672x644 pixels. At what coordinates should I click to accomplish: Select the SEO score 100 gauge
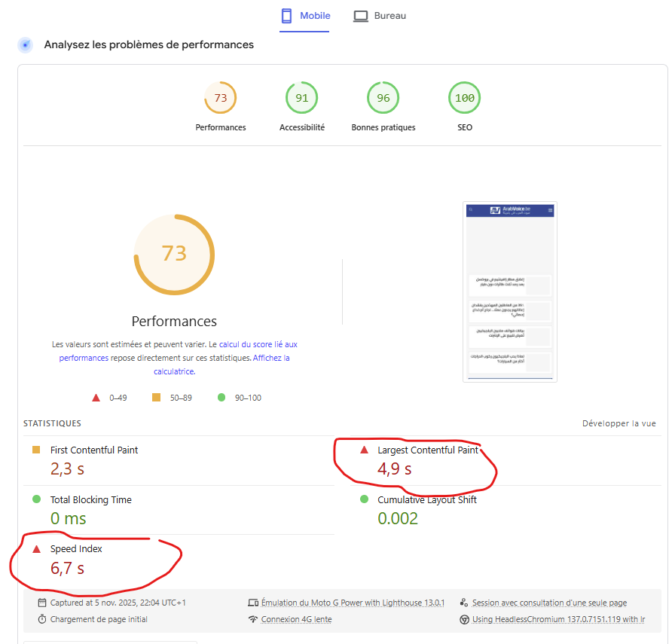[x=464, y=98]
